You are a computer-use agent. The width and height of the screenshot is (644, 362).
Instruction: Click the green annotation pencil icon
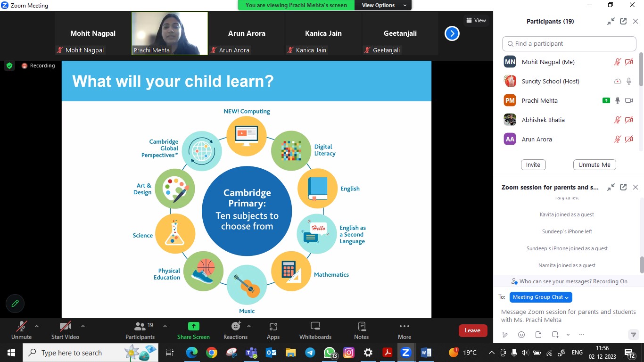[15, 304]
